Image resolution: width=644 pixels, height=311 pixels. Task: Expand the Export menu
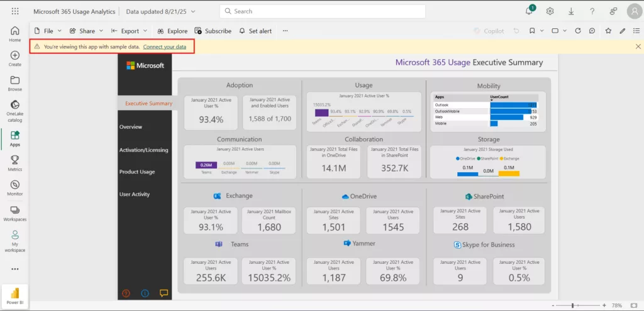pyautogui.click(x=129, y=31)
